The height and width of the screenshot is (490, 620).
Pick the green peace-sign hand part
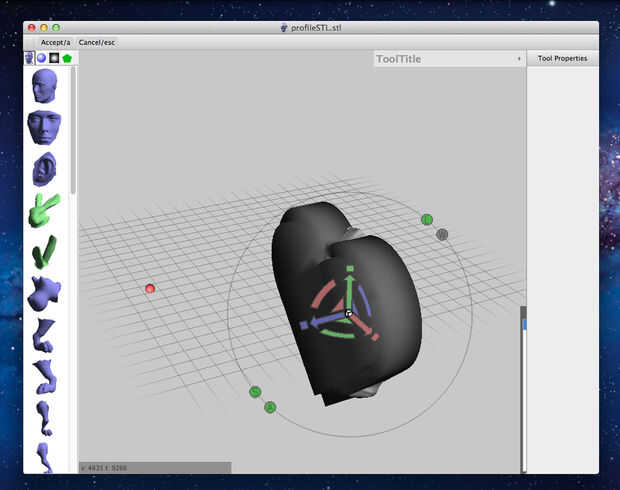coord(44,210)
